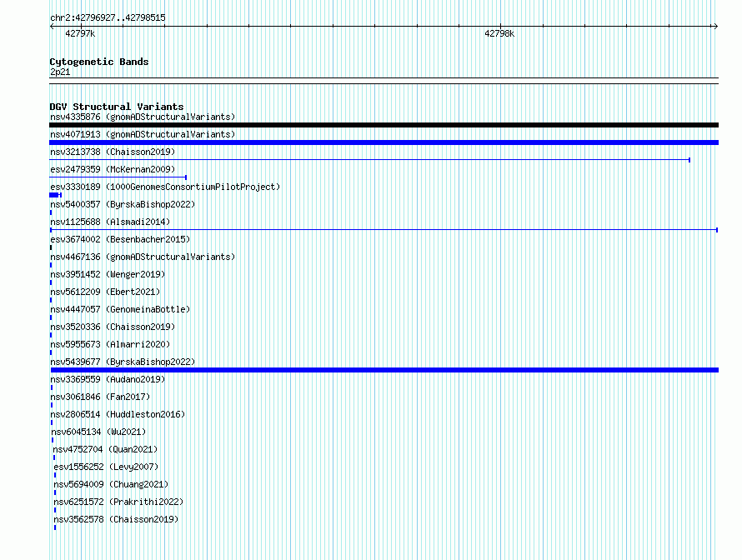Click the DGV Structural Variants track title

[117, 107]
